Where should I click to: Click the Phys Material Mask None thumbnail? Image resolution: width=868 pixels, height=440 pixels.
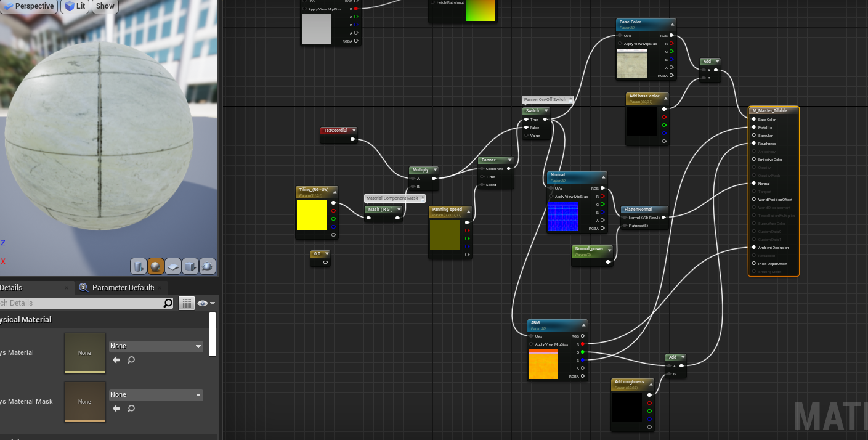click(84, 402)
